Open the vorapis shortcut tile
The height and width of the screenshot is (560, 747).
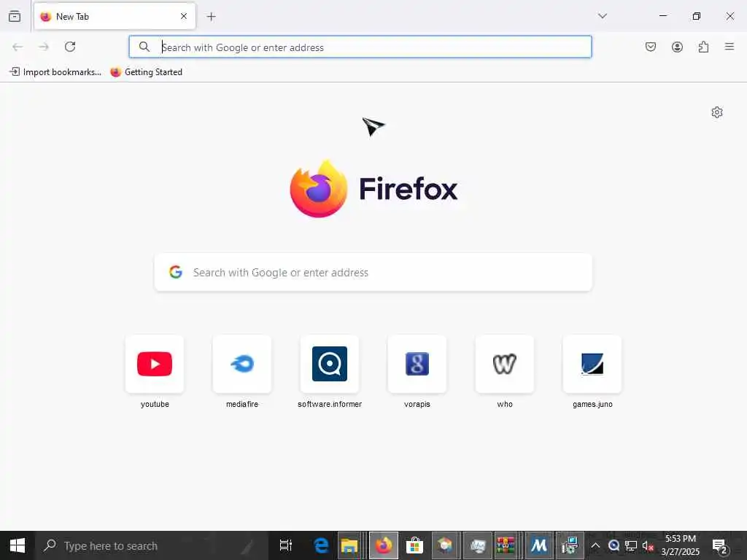(x=417, y=364)
